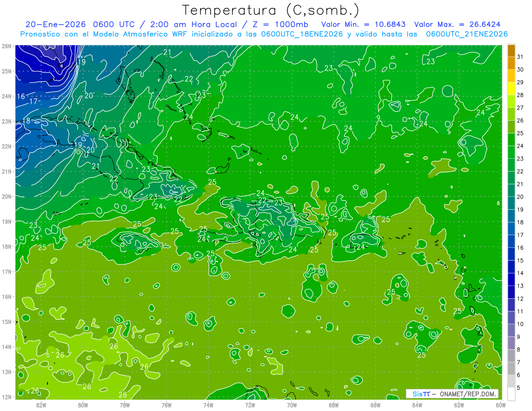Click the "80W" longitude axis label
The image size is (532, 411).
coord(83,405)
